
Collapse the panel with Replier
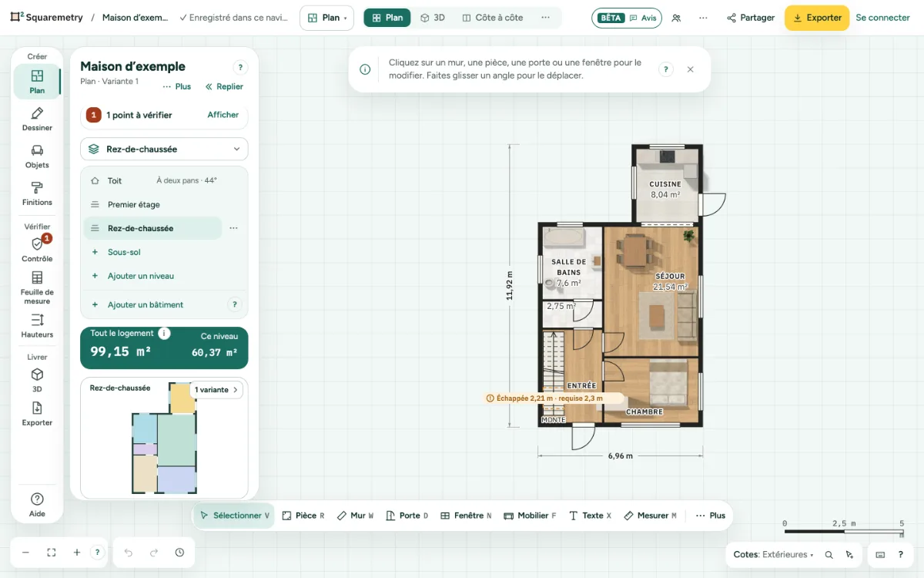[224, 86]
